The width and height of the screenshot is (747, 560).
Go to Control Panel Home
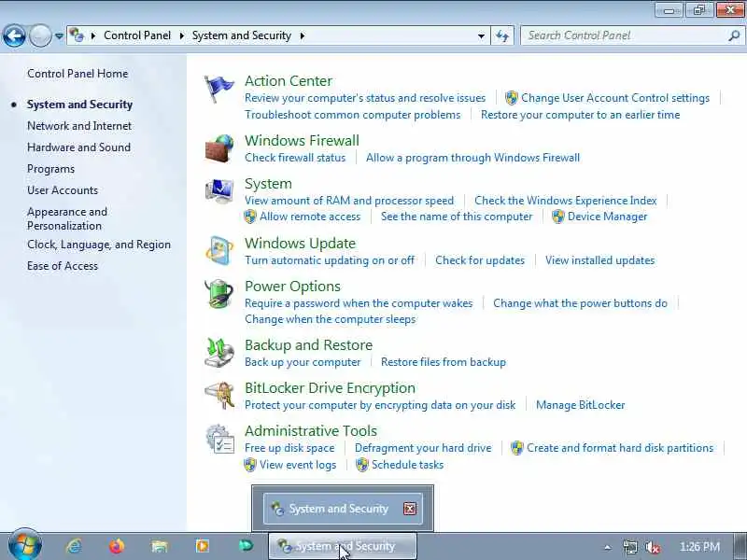(78, 74)
